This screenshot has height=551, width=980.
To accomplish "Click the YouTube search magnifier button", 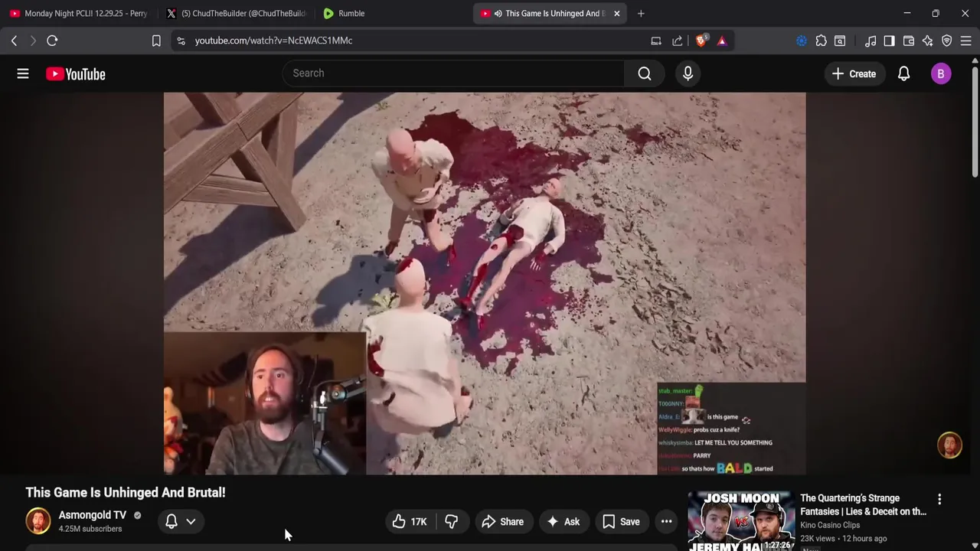I will point(645,73).
